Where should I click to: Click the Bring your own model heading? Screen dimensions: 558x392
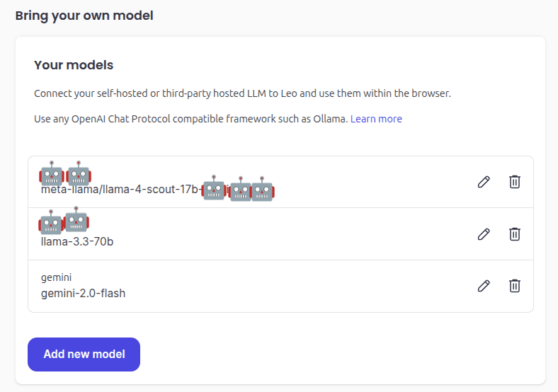(84, 15)
